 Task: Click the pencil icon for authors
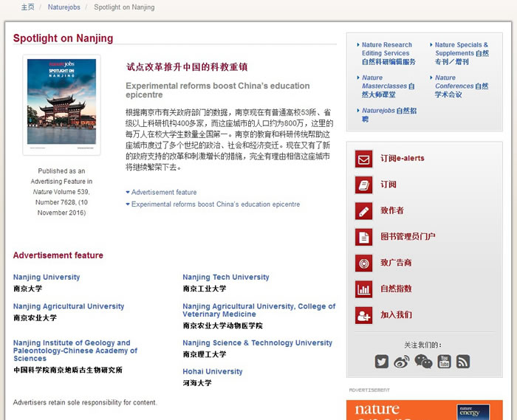pyautogui.click(x=363, y=211)
